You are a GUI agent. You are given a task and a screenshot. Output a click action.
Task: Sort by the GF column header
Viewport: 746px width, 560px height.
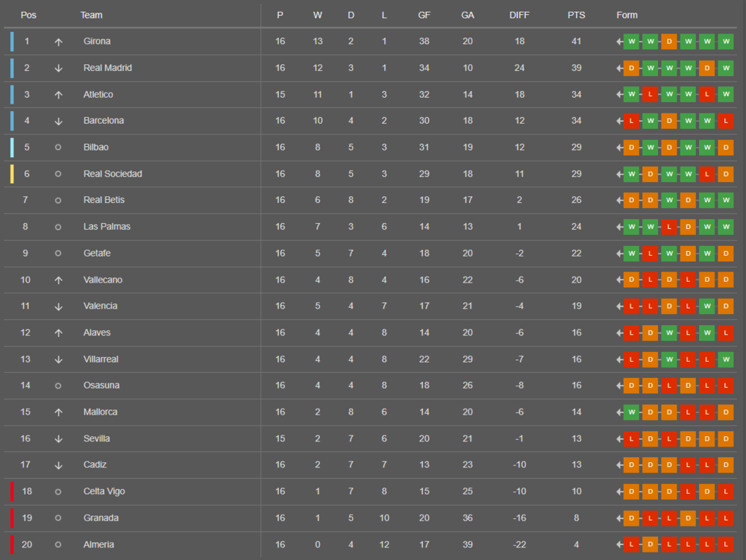[424, 15]
